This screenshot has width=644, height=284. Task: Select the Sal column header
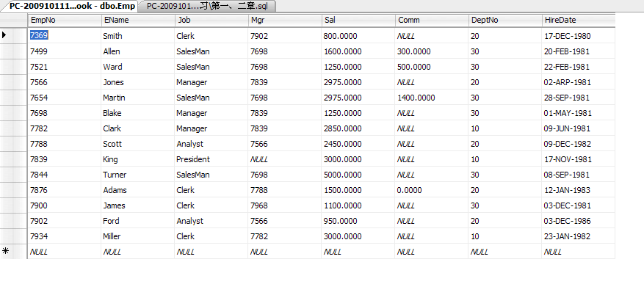pos(358,20)
